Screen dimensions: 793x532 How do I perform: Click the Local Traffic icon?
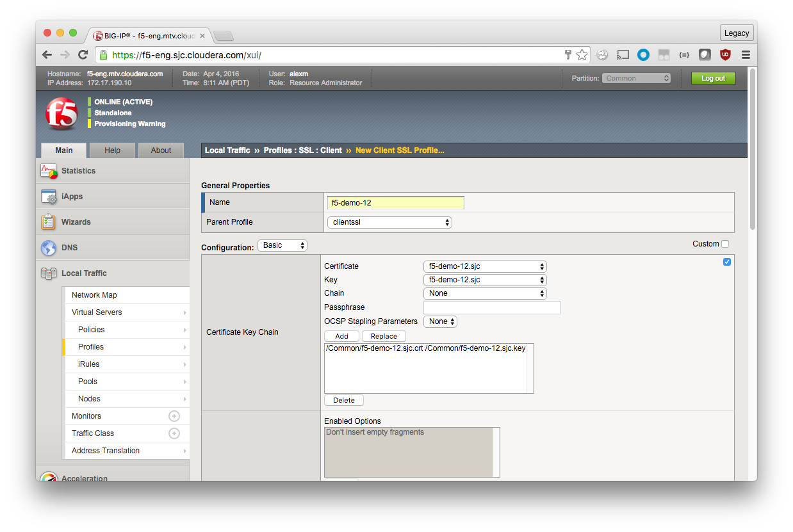coord(49,273)
